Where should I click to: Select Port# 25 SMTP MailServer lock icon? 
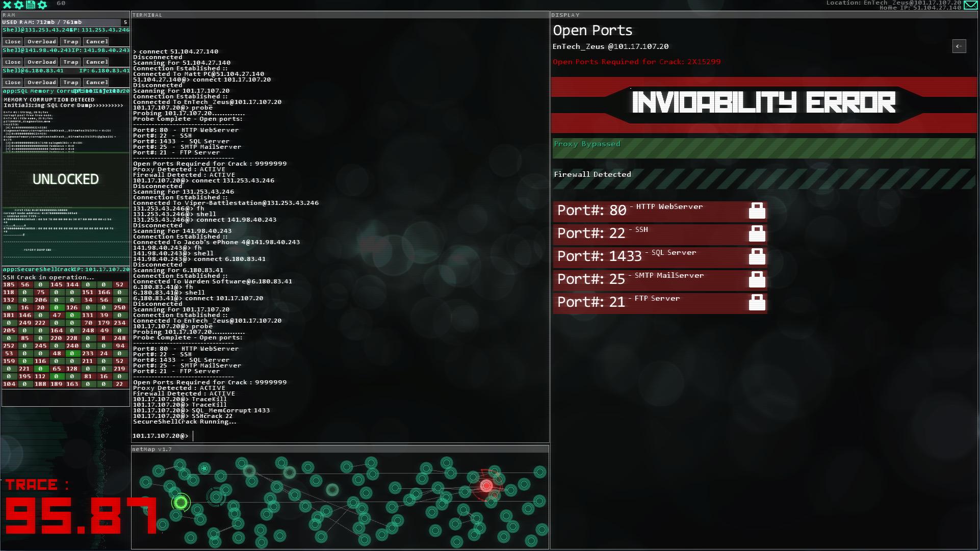tap(756, 278)
